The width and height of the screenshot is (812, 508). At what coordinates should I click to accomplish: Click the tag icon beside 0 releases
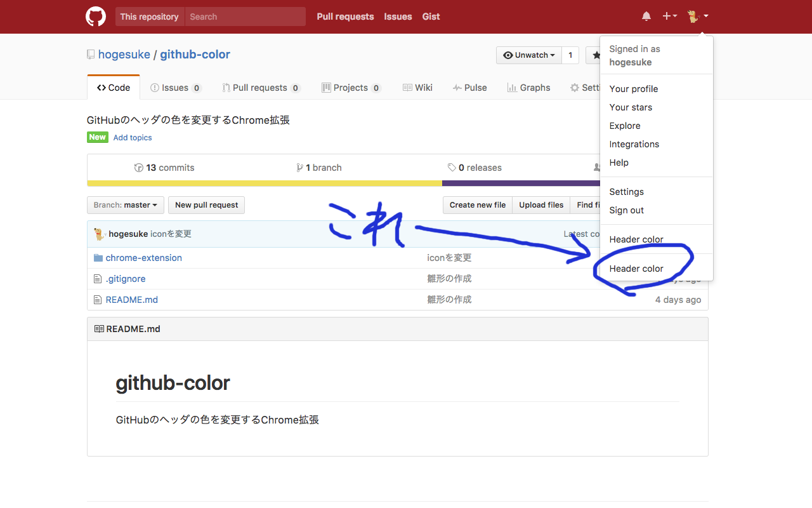(452, 168)
